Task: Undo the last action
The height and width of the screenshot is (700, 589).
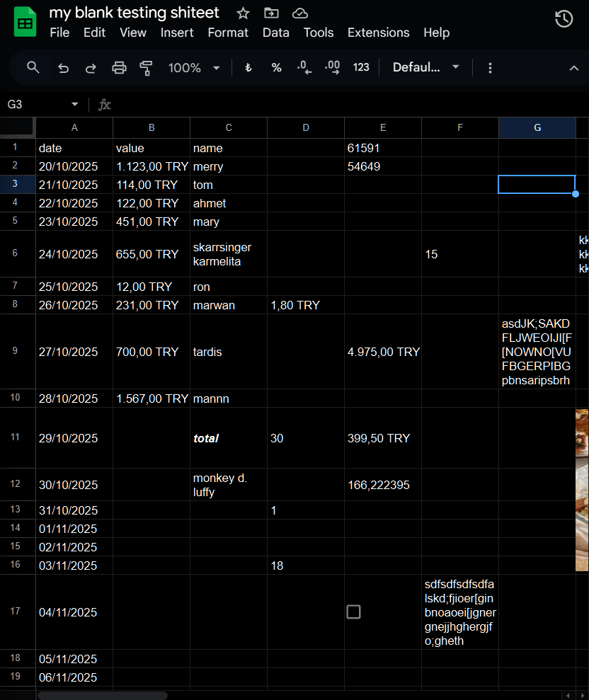Action: (x=63, y=68)
